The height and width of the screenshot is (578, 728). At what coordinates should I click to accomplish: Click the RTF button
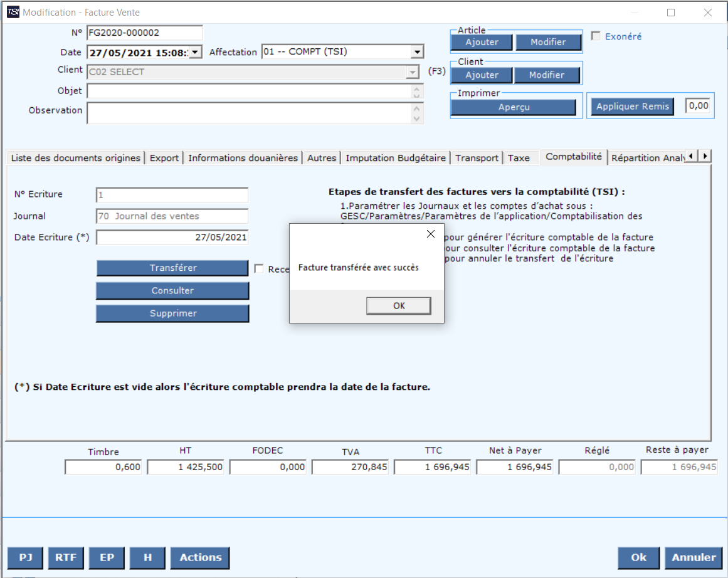[66, 557]
